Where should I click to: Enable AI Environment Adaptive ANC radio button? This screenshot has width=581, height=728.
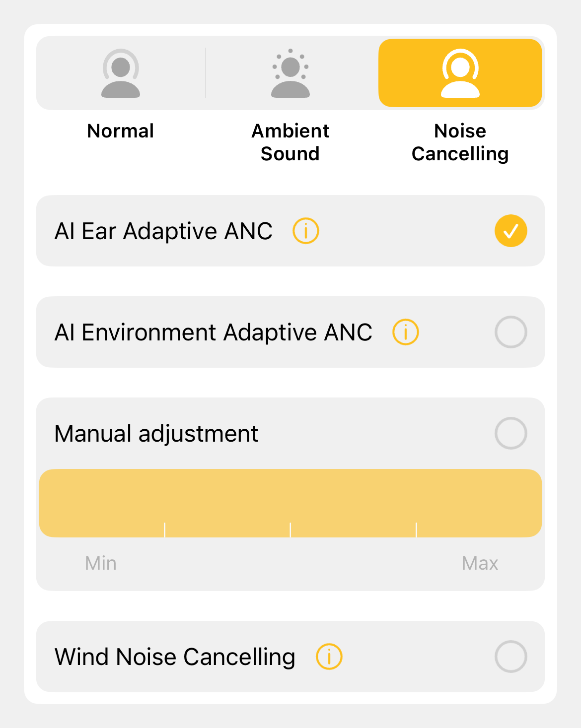tap(510, 332)
